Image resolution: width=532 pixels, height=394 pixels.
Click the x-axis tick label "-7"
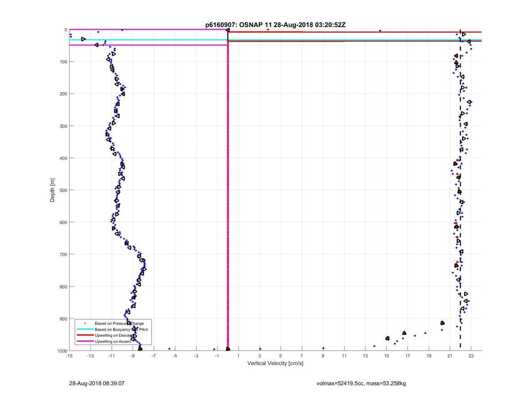tap(154, 356)
